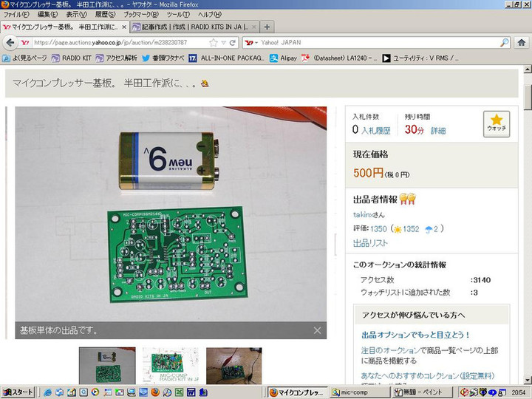This screenshot has height=399, width=532.
Task: Click the reload page icon in address bar
Action: click(233, 43)
